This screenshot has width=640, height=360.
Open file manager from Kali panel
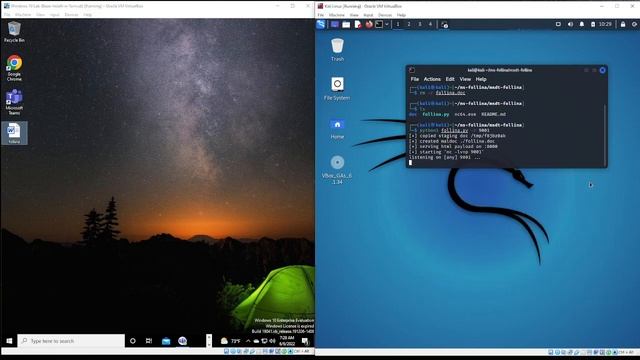click(x=346, y=24)
